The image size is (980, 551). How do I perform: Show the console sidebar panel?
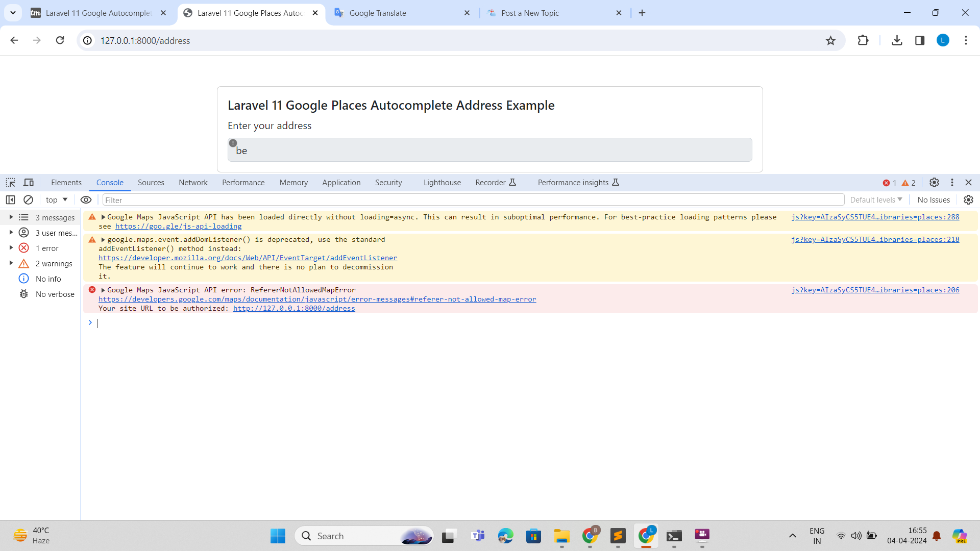pos(11,199)
